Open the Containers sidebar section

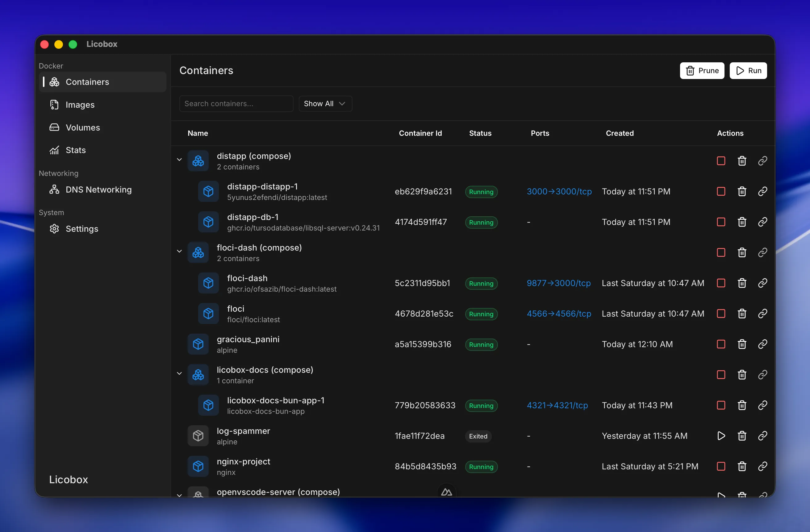pyautogui.click(x=102, y=82)
